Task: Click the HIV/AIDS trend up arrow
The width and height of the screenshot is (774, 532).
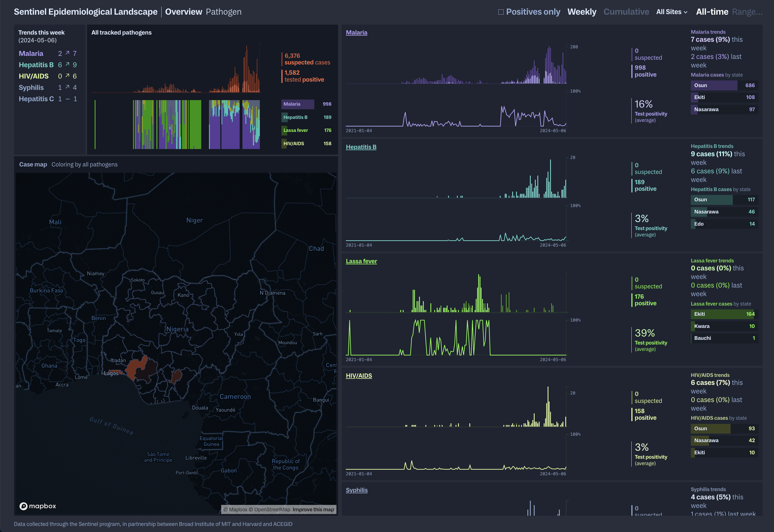Action: pyautogui.click(x=67, y=76)
